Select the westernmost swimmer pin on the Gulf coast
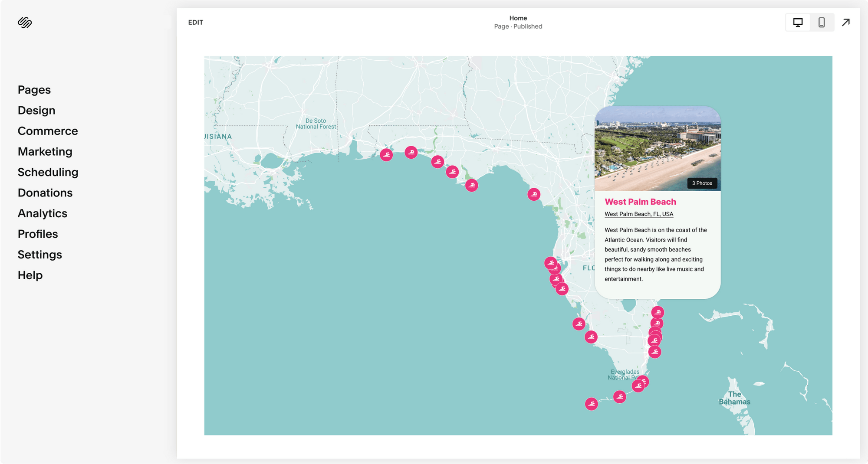This screenshot has width=868, height=464. (x=386, y=154)
